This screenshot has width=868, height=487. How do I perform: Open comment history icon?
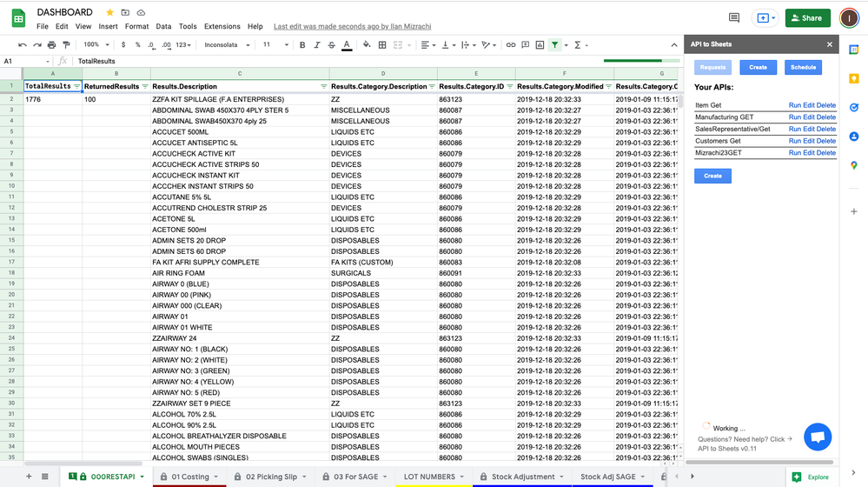coord(734,17)
